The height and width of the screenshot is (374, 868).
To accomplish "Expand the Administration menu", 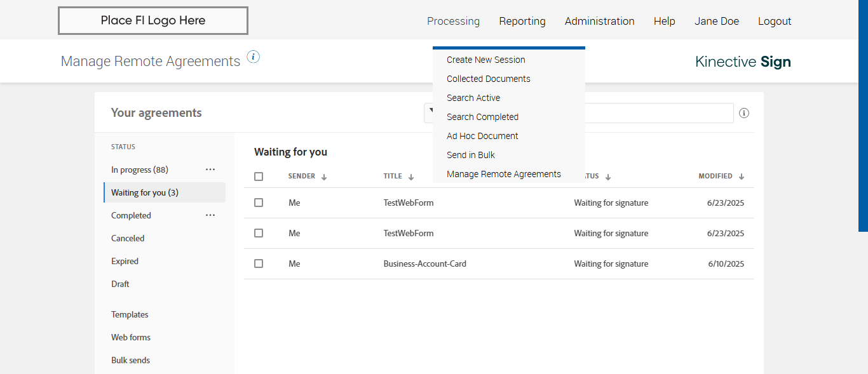I will tap(599, 21).
